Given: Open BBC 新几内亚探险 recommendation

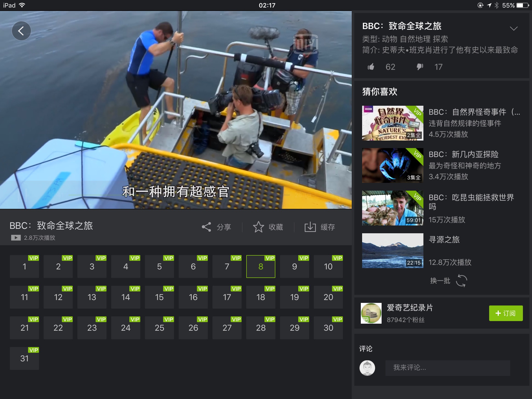Looking at the screenshot, I should click(x=463, y=155).
